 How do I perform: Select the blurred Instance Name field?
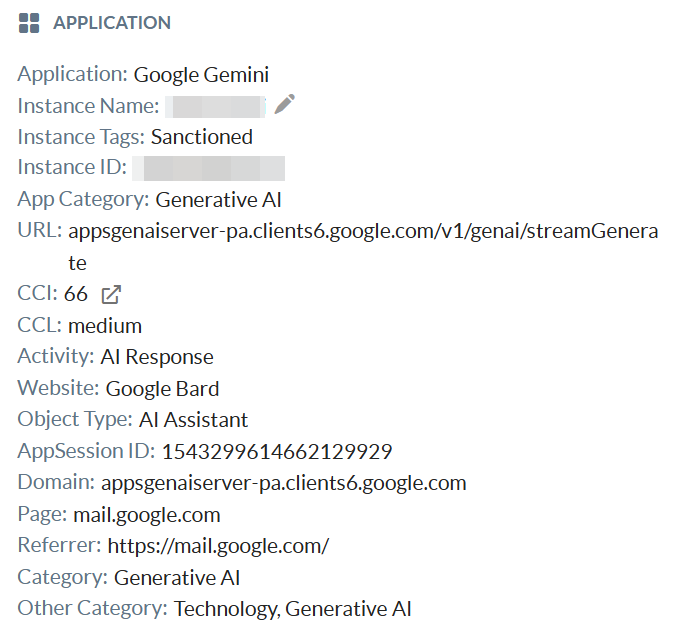[x=214, y=106]
